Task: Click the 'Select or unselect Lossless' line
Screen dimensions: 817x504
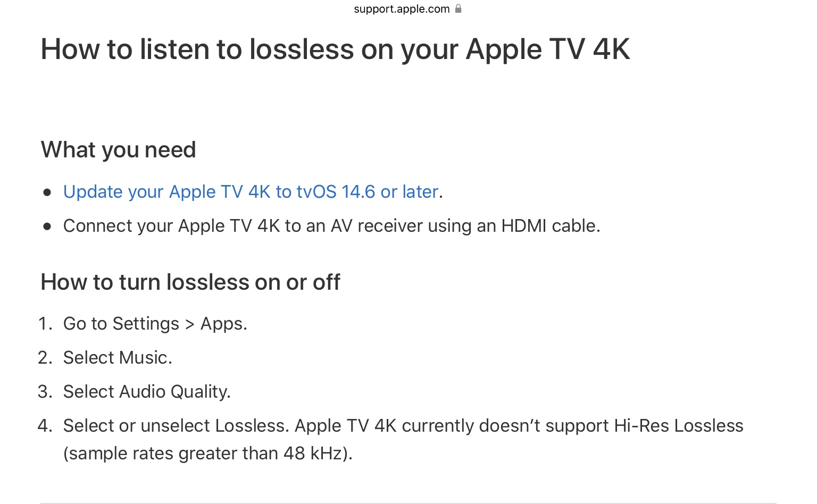Action: point(403,426)
